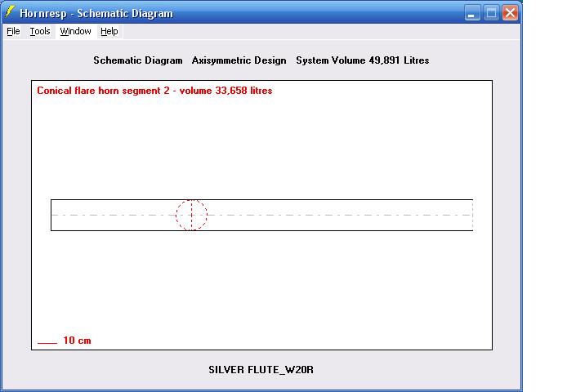Open the File menu

point(13,31)
